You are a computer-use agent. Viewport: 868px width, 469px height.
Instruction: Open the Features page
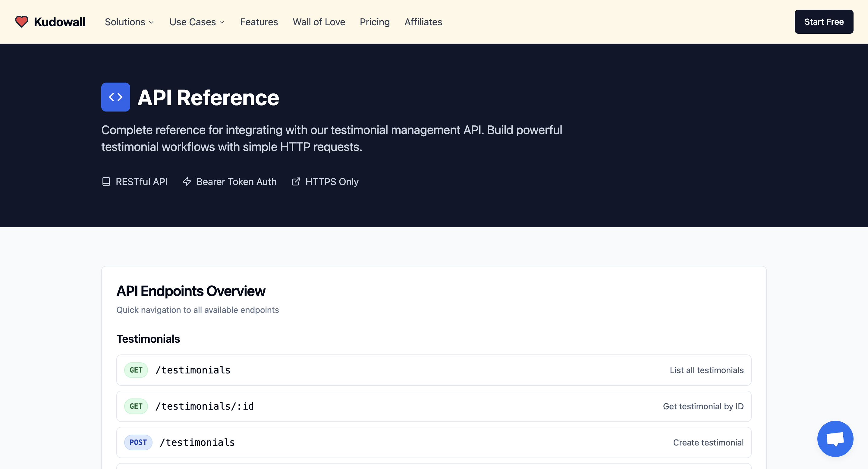click(259, 22)
